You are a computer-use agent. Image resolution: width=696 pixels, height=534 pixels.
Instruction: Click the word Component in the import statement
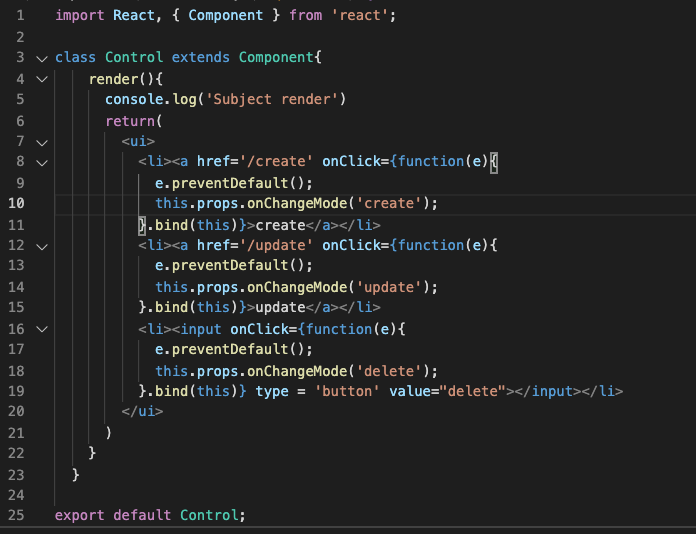pos(225,16)
